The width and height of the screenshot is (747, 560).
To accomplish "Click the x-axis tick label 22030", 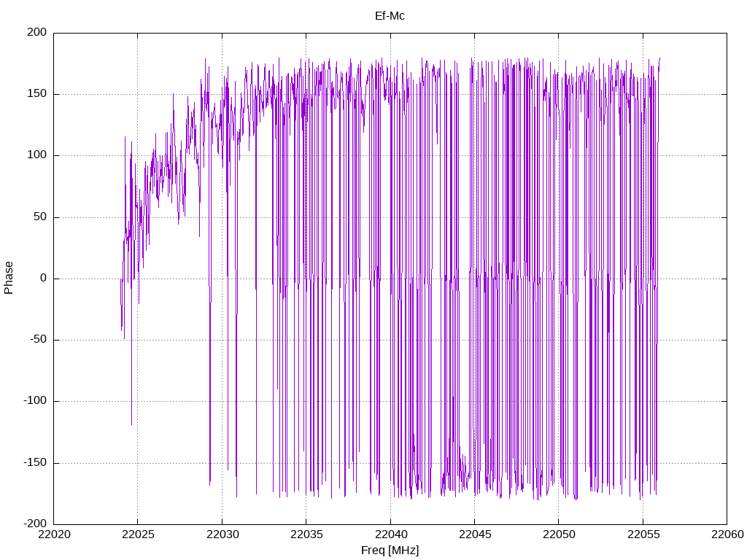I will [222, 534].
